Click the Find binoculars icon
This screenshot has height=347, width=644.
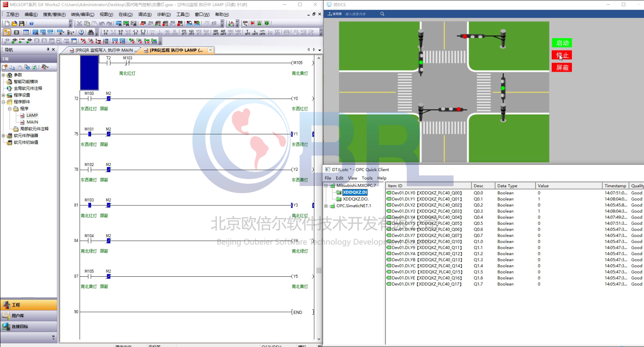pyautogui.click(x=90, y=32)
